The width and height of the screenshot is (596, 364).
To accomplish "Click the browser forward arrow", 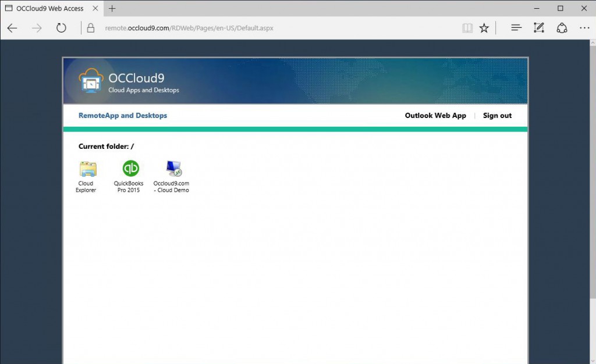I will [x=37, y=28].
